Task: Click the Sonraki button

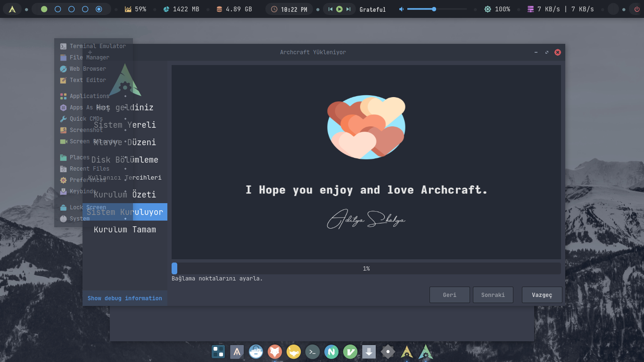Action: tap(493, 295)
